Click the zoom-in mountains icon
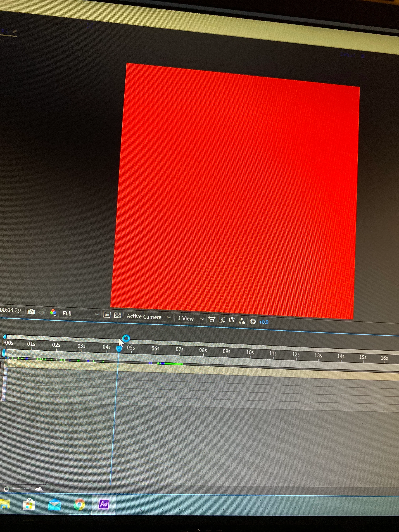Image resolution: width=399 pixels, height=532 pixels. [x=39, y=489]
